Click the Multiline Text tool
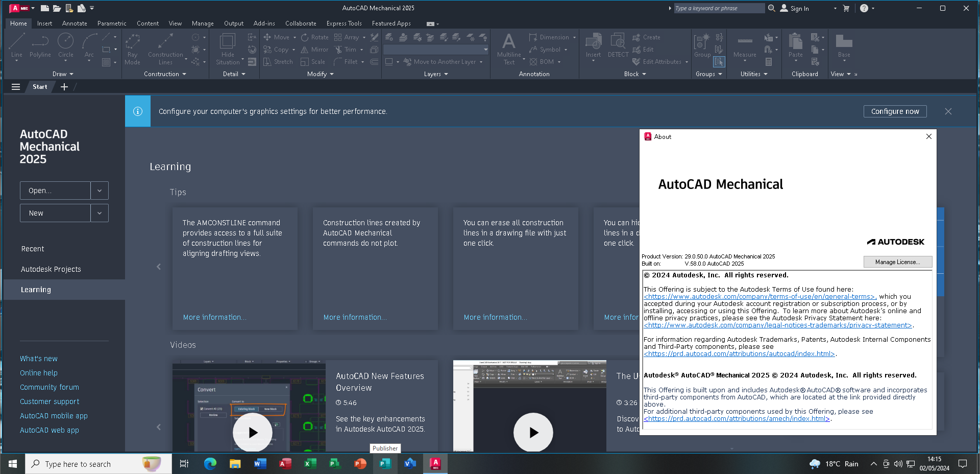The height and width of the screenshot is (474, 980). click(509, 49)
